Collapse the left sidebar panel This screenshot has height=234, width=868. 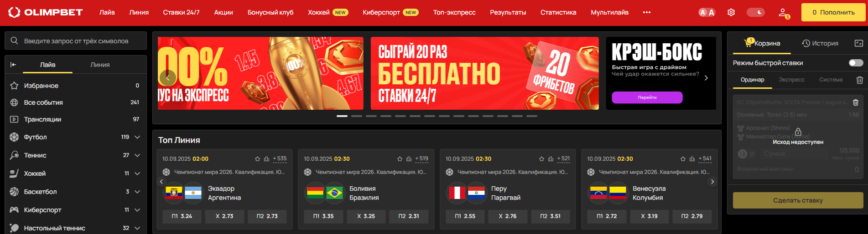pos(13,65)
